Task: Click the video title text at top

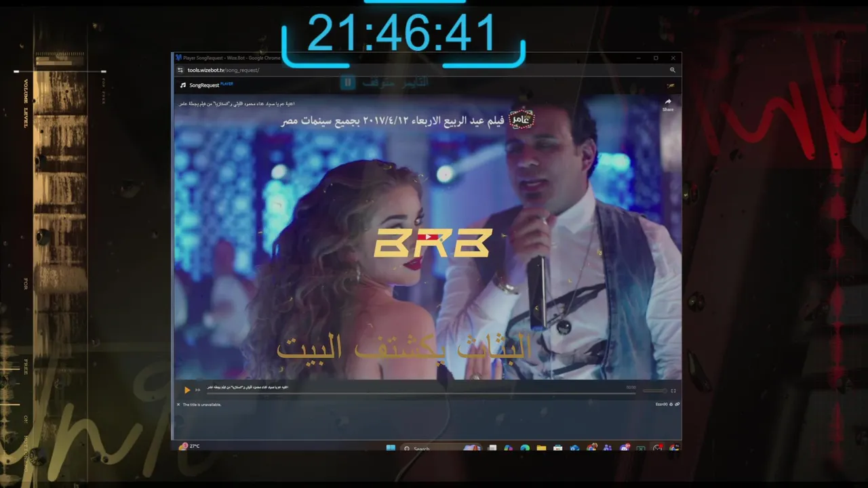Action: click(x=237, y=104)
